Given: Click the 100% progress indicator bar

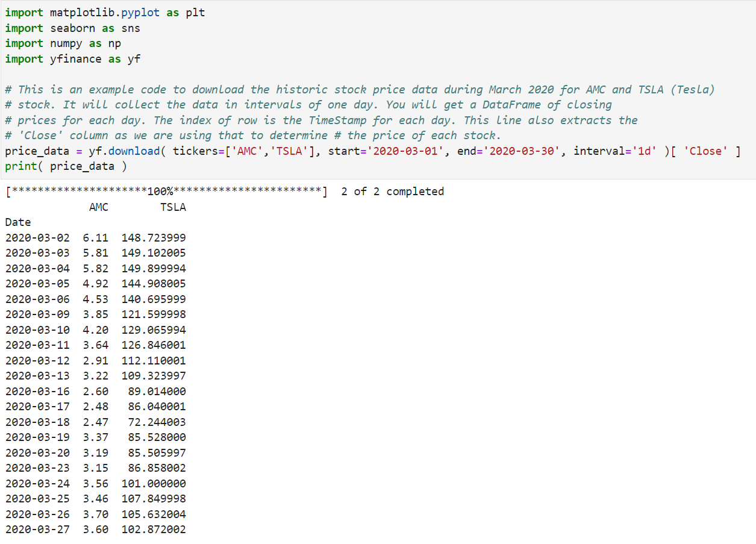Looking at the screenshot, I should point(166,191).
